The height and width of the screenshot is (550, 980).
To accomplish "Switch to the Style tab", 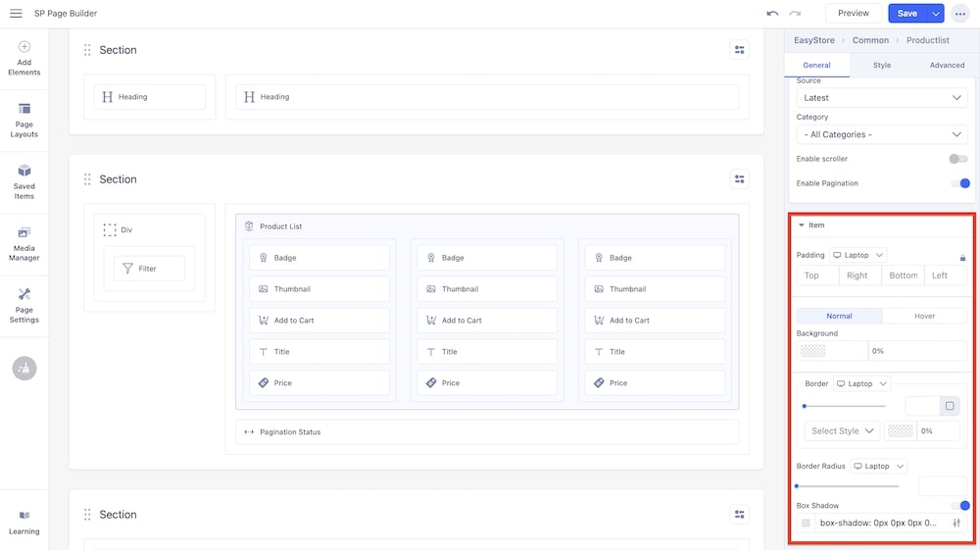I will pyautogui.click(x=882, y=65).
